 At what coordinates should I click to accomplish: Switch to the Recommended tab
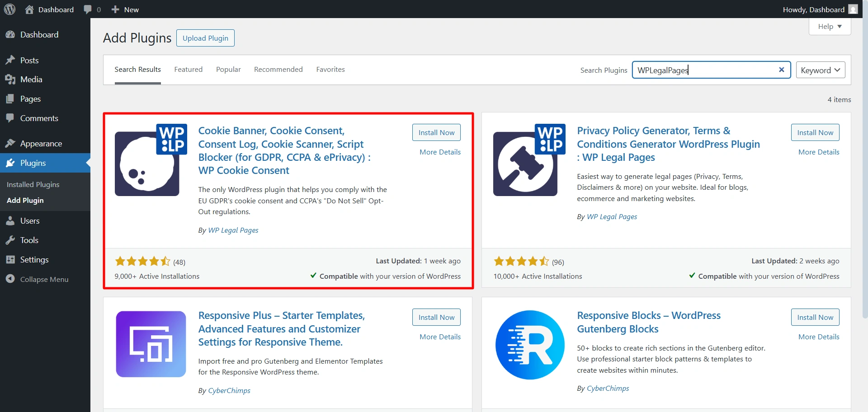click(278, 69)
